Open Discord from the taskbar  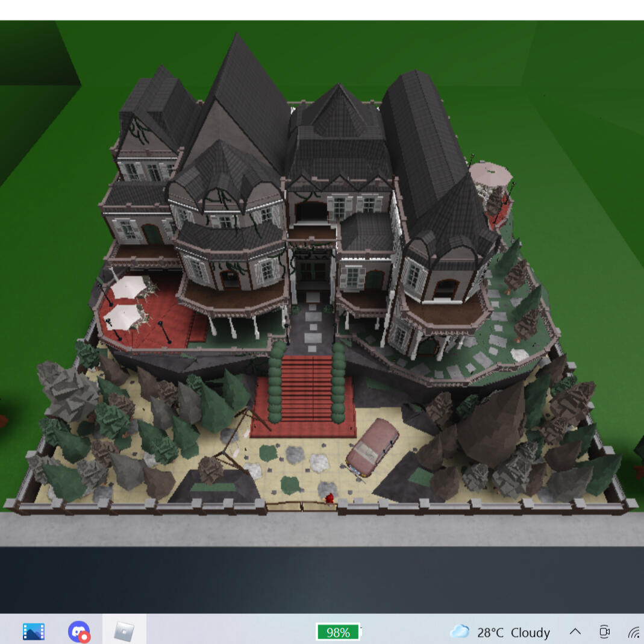[79, 631]
